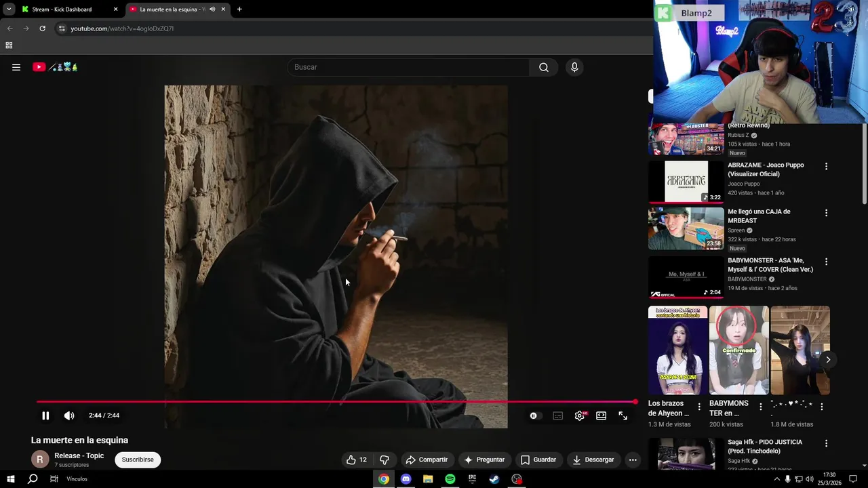Open the Rubius Z Retro Rewind thumbnail
Image resolution: width=868 pixels, height=488 pixels.
[686, 139]
